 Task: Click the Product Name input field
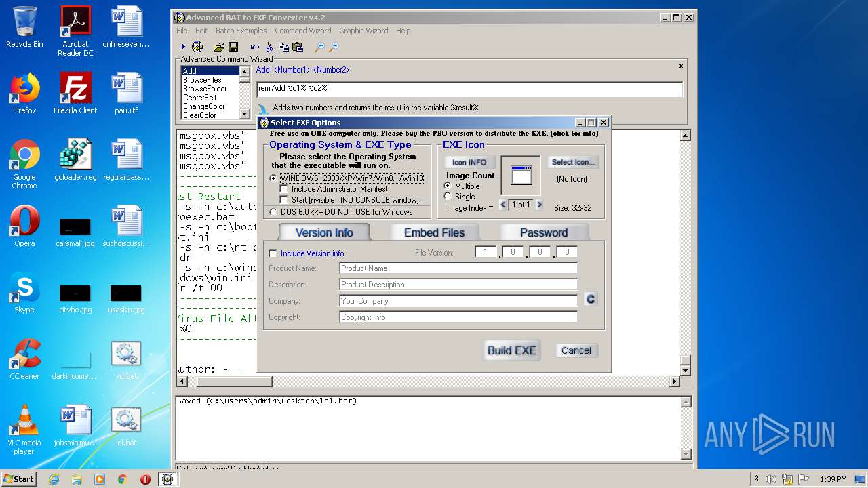pos(458,268)
